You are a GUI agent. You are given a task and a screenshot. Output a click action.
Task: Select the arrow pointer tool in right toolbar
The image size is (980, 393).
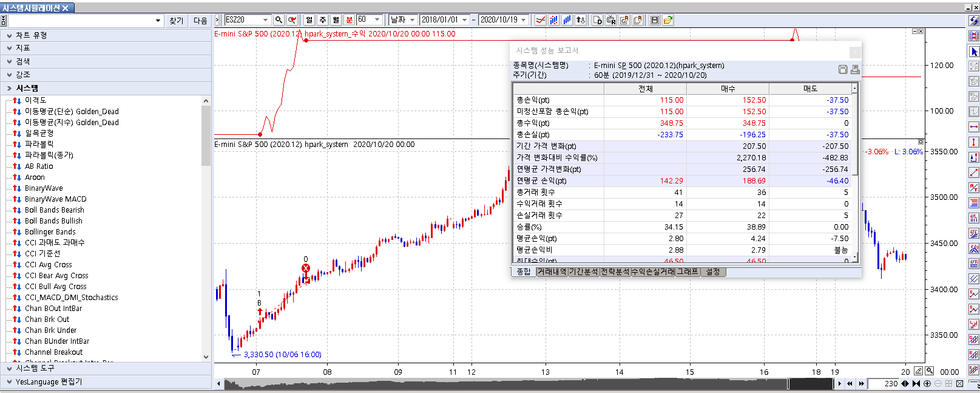point(974,52)
